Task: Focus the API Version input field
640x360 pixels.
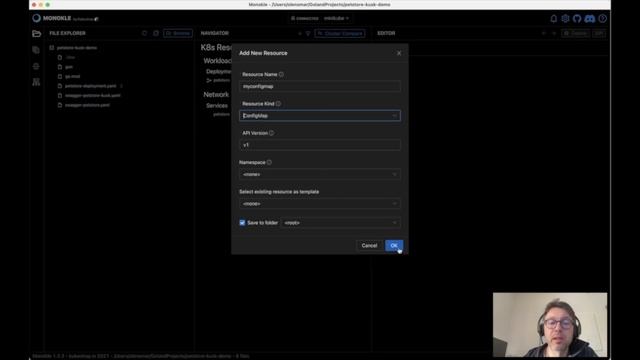Action: 320,145
